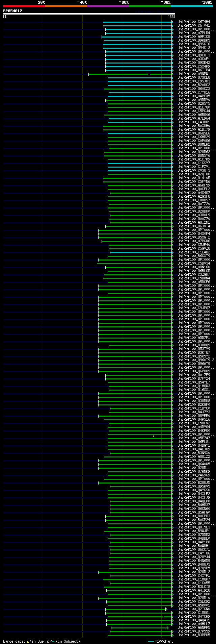Open hit UniRef100_Q9SE42
216x644 pixels.
pyautogui.click(x=194, y=63)
